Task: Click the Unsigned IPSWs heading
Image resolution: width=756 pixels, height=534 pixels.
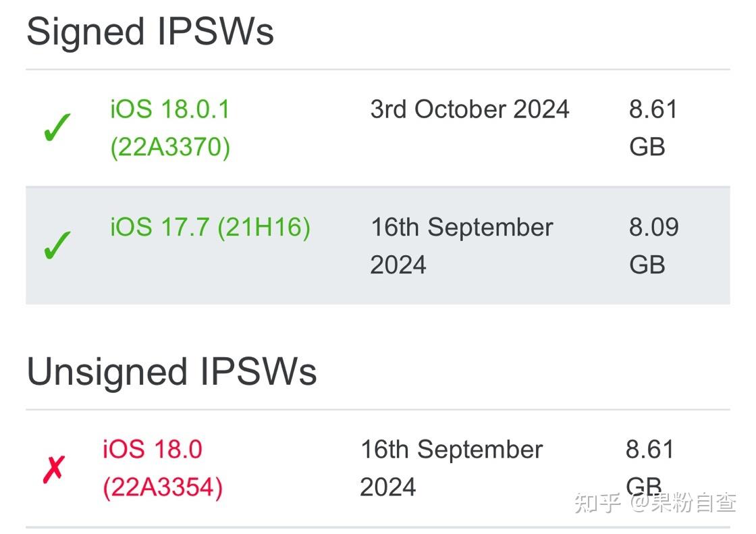Action: (171, 371)
